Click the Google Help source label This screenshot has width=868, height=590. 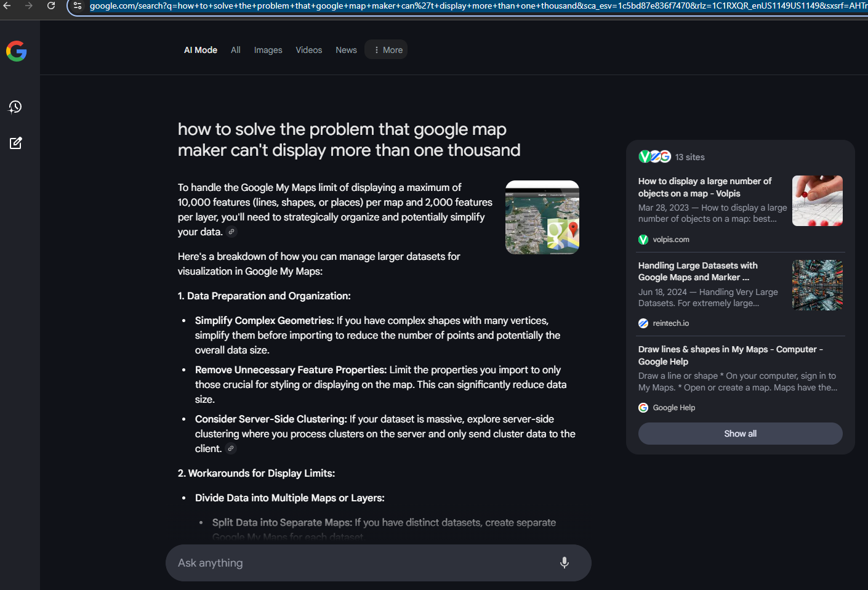click(674, 408)
